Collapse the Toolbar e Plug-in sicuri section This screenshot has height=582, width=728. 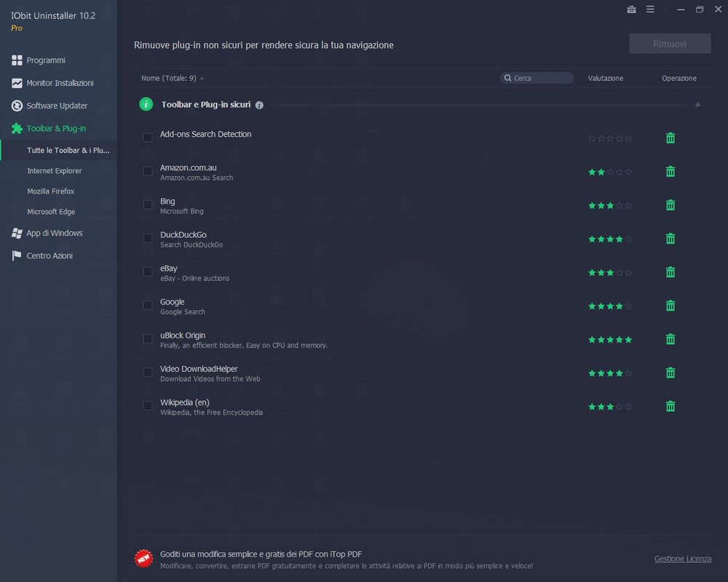(697, 105)
